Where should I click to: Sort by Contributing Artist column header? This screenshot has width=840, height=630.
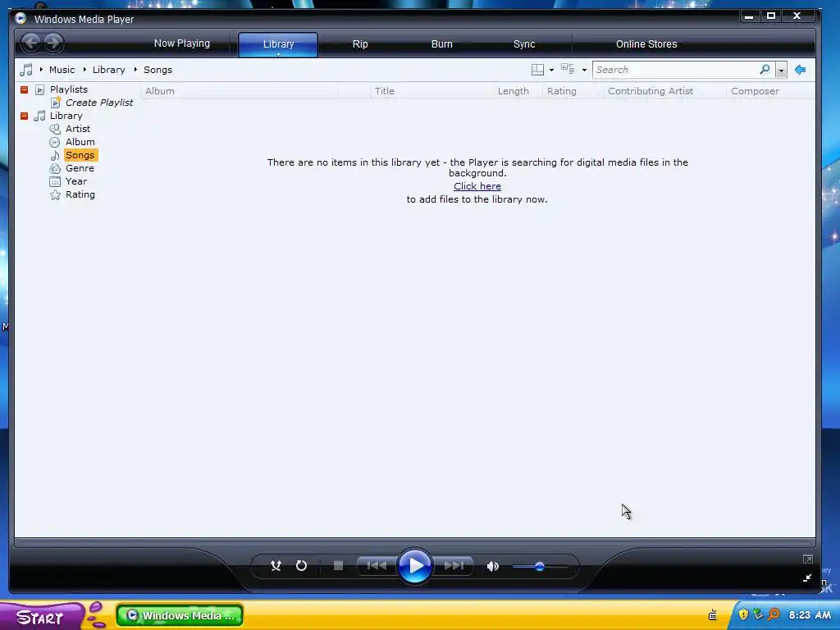tap(664, 91)
